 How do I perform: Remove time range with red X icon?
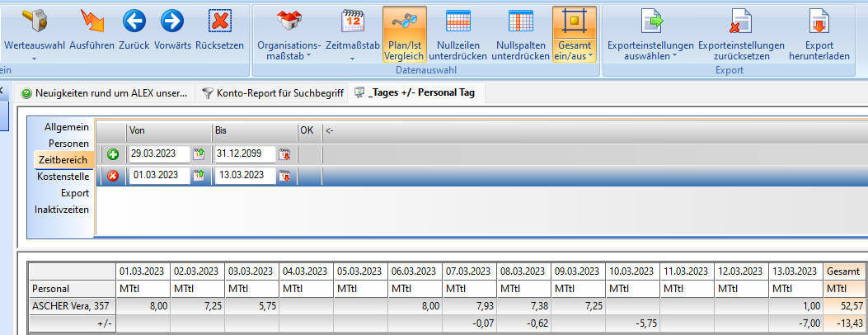pyautogui.click(x=113, y=175)
